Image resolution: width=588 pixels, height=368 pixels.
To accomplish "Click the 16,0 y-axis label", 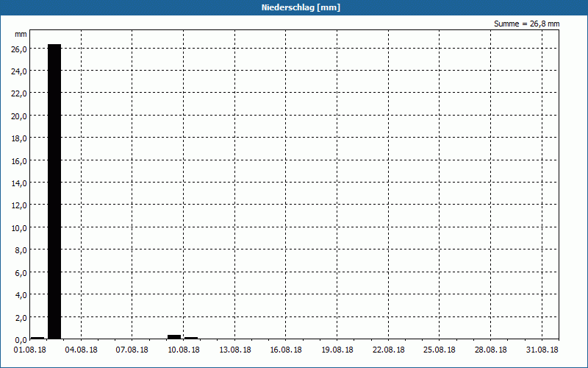I will tap(19, 161).
